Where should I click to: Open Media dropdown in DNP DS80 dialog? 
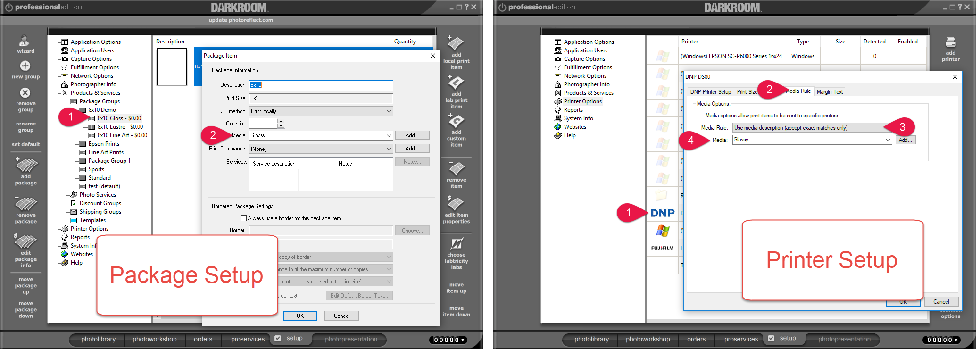click(888, 140)
